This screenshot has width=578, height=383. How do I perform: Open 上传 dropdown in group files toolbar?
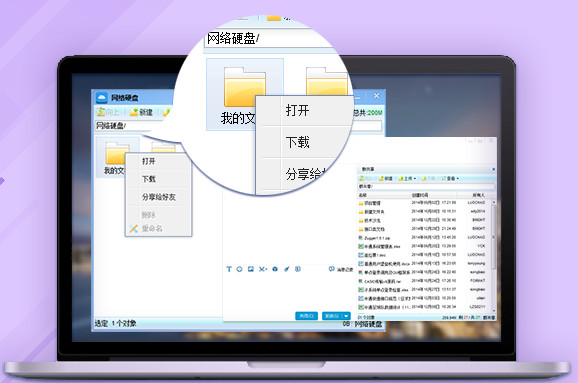[x=407, y=178]
